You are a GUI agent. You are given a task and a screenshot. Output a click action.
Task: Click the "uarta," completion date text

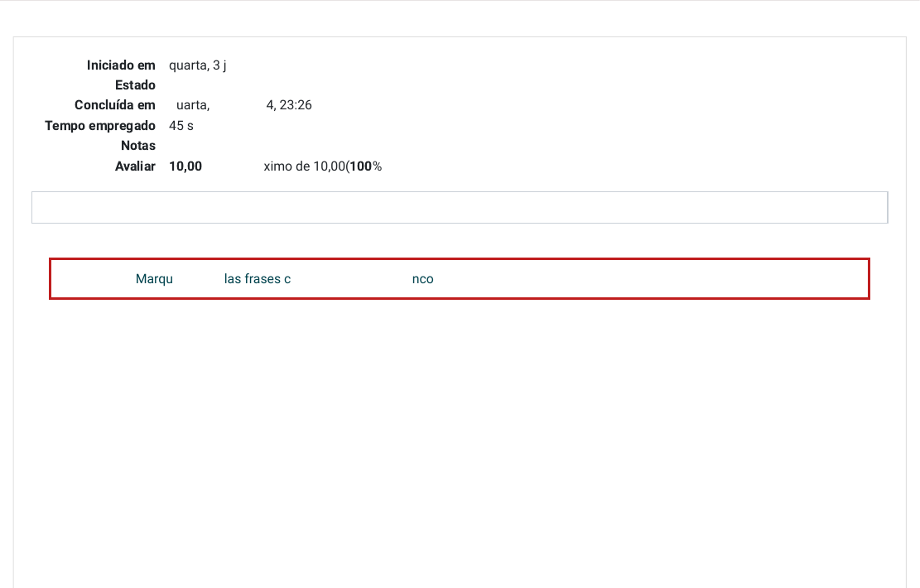point(193,105)
